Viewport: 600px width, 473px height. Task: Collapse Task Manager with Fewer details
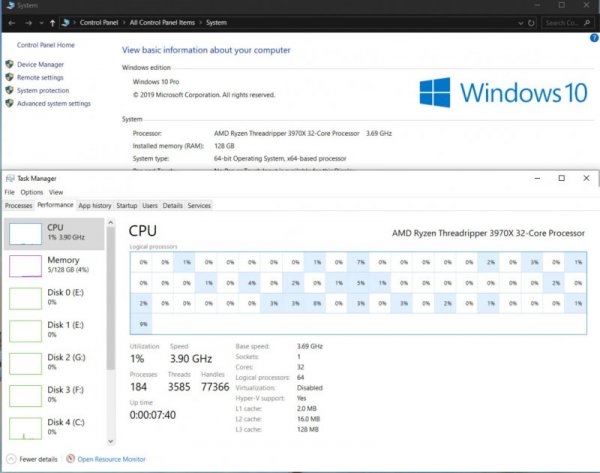(x=32, y=459)
